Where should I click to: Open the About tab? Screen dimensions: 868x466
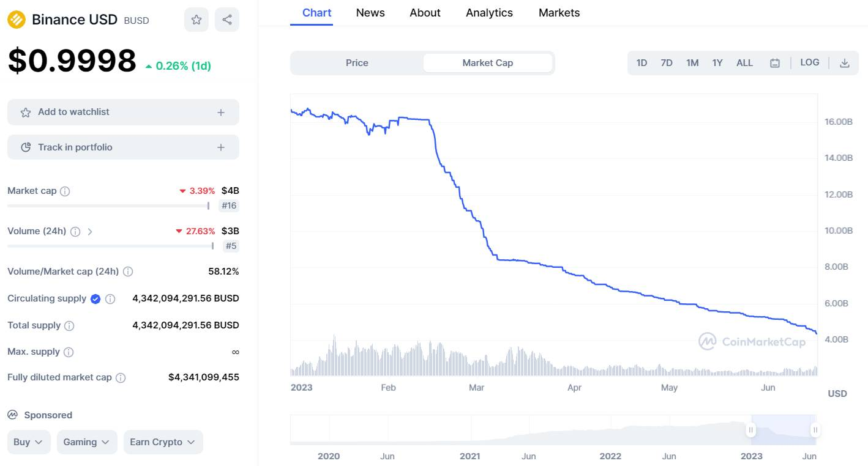(425, 13)
